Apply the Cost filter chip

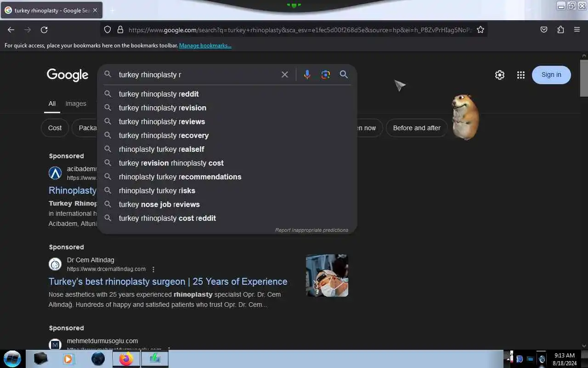pos(55,128)
